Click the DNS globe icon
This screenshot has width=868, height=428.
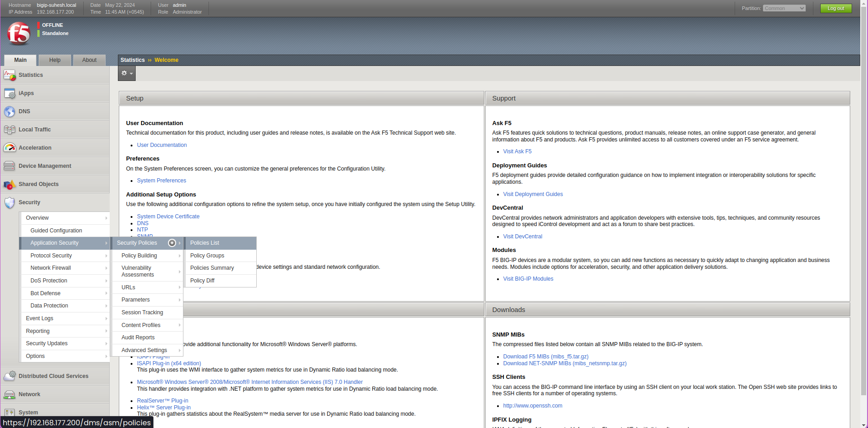10,111
